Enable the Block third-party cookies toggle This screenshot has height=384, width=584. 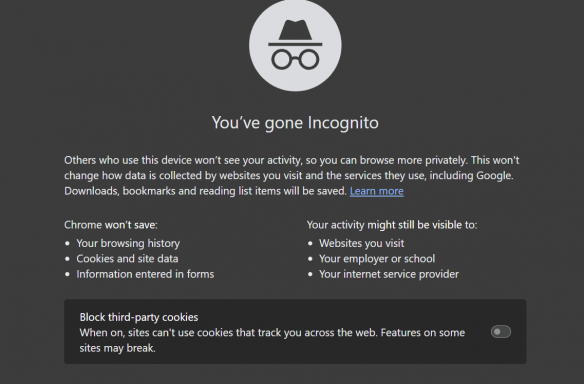(501, 331)
